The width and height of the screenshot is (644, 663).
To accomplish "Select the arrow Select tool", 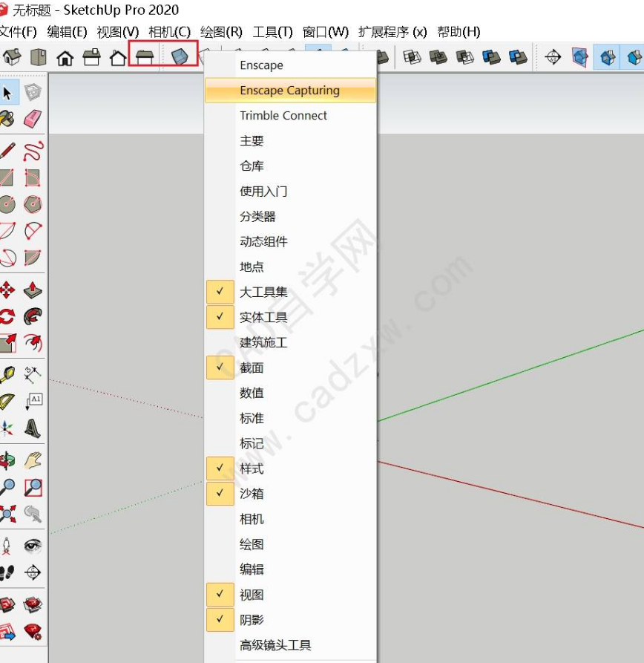I will pos(7,93).
